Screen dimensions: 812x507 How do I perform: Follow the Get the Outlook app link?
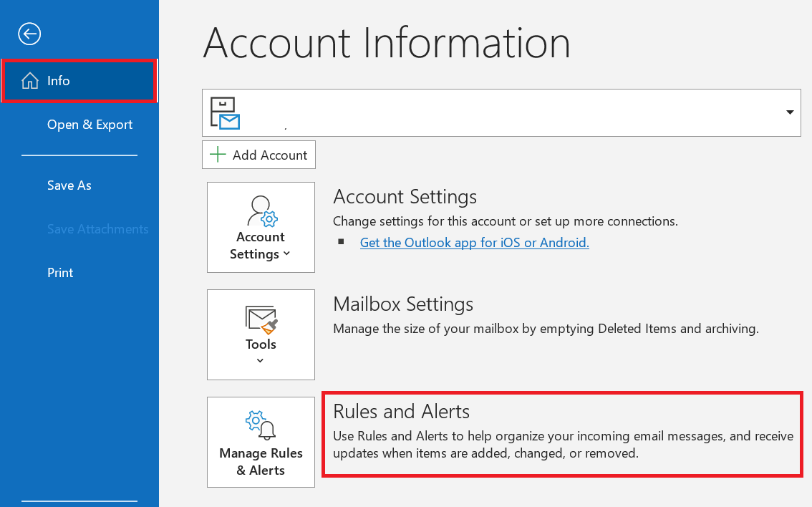click(474, 242)
